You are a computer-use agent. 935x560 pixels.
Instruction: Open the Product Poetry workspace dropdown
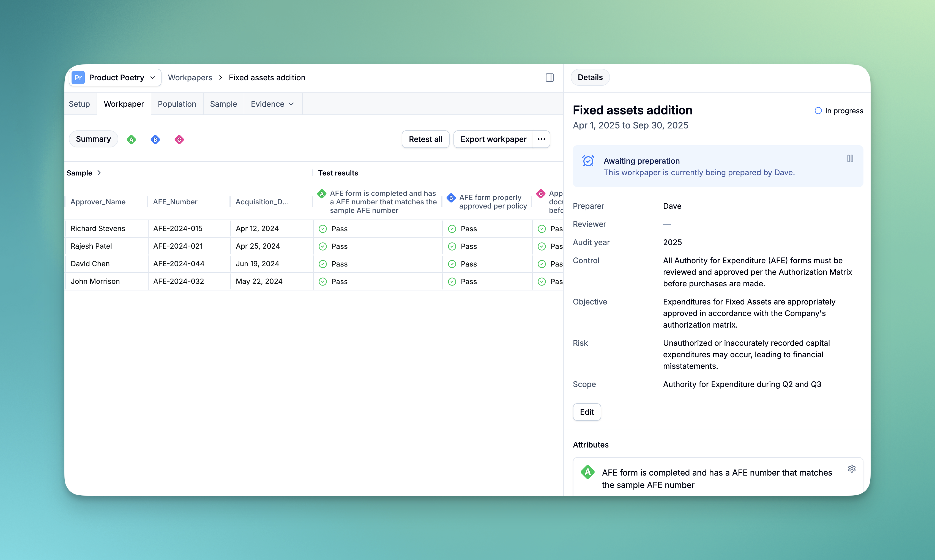coord(152,78)
